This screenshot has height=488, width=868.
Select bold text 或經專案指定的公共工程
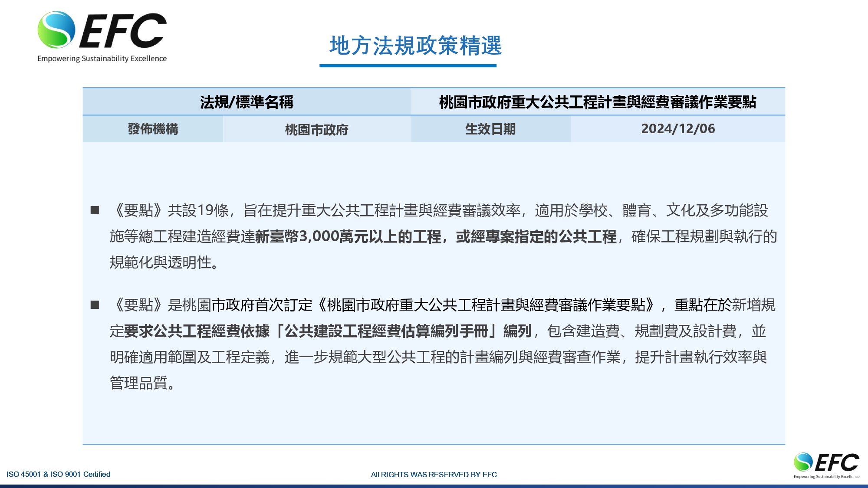point(536,237)
